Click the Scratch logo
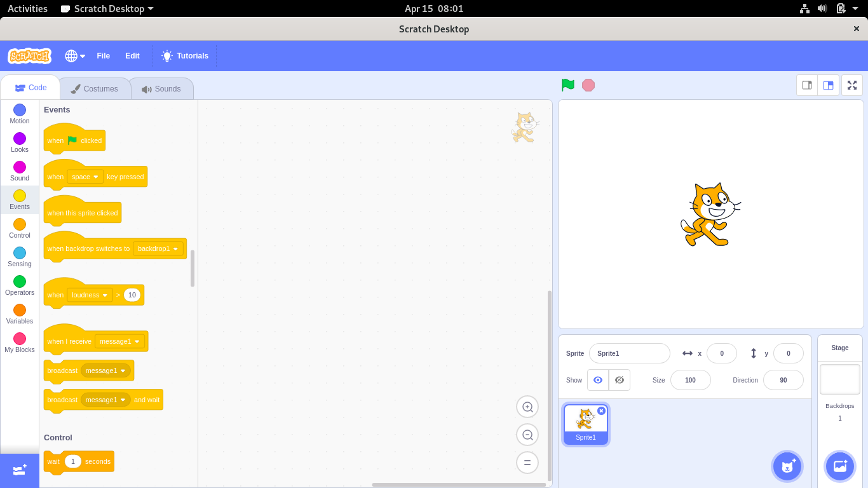The height and width of the screenshot is (488, 868). (29, 56)
